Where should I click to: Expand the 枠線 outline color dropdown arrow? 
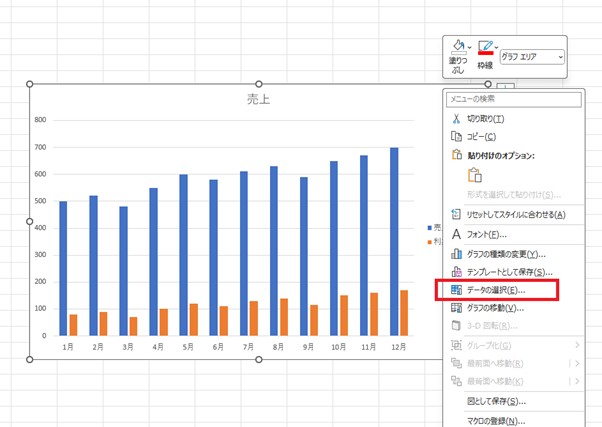coord(497,46)
